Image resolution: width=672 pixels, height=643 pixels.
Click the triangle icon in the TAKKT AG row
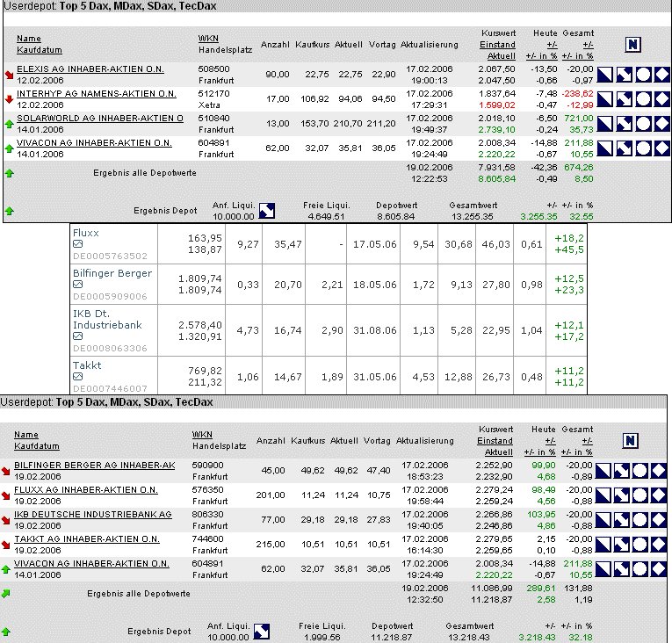tap(603, 545)
